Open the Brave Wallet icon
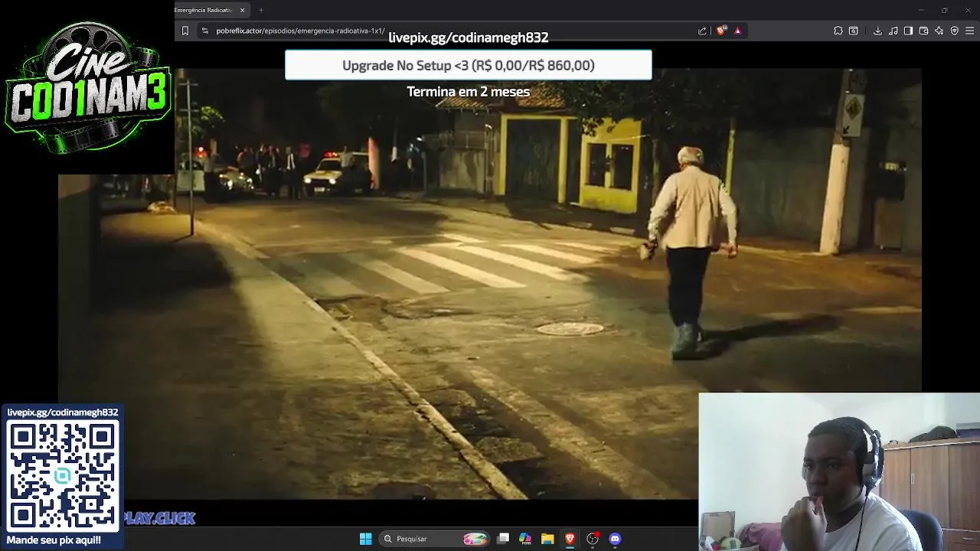This screenshot has width=980, height=551. coord(923,31)
